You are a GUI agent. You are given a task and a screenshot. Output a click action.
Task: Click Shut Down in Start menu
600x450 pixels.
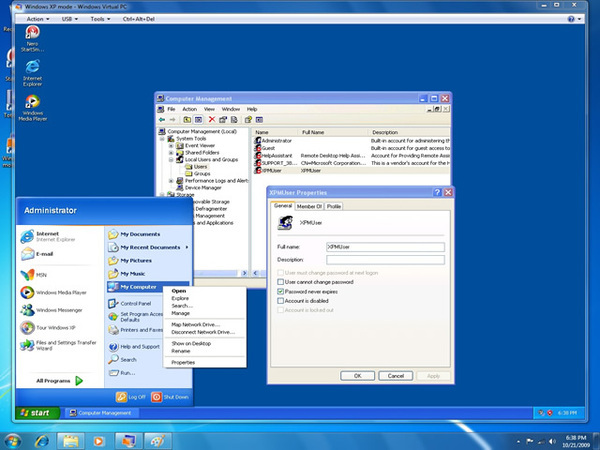[170, 397]
